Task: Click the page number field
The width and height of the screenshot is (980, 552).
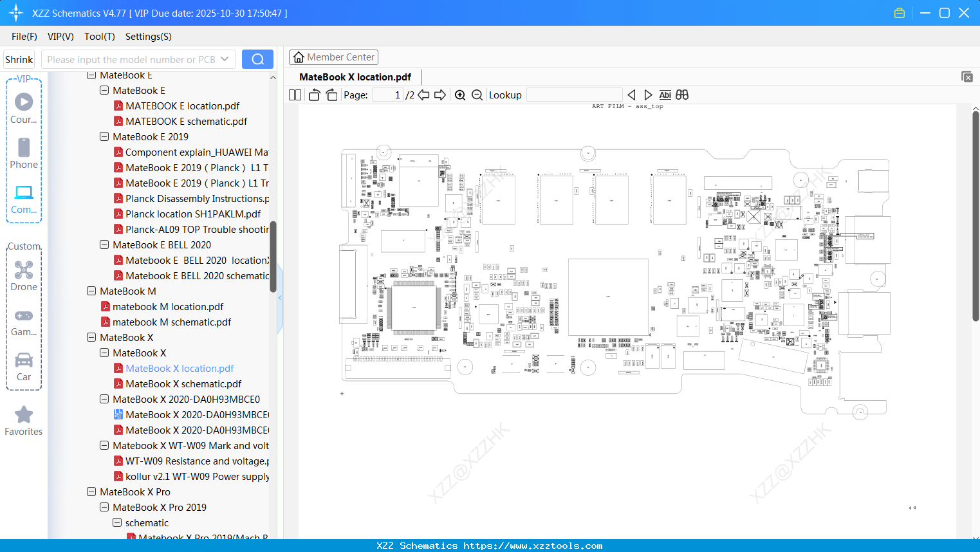Action: (388, 95)
